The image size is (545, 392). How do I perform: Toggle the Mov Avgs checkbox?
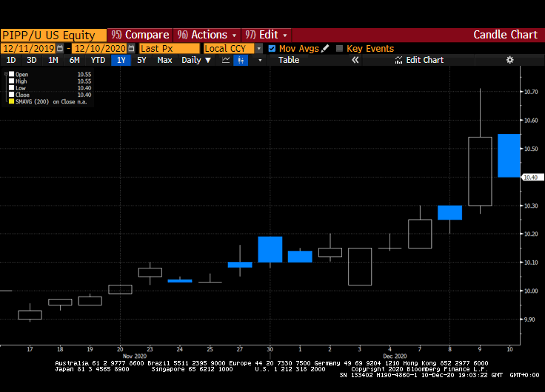click(272, 48)
